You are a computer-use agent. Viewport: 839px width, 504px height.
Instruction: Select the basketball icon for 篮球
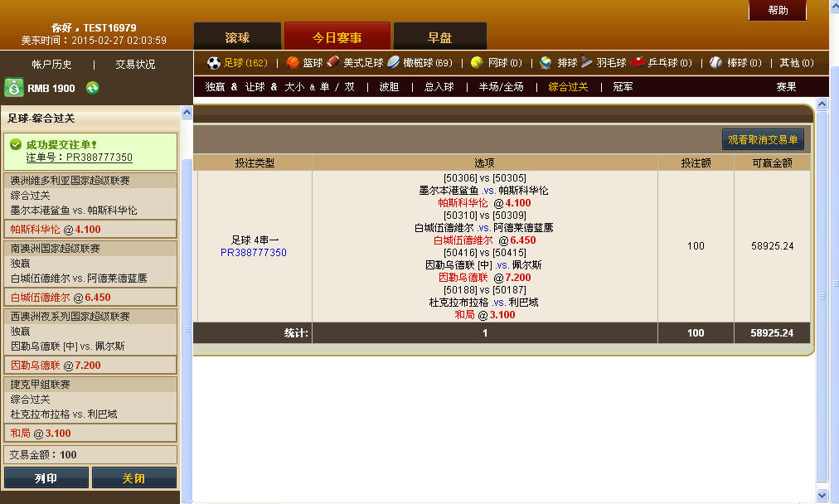click(293, 63)
